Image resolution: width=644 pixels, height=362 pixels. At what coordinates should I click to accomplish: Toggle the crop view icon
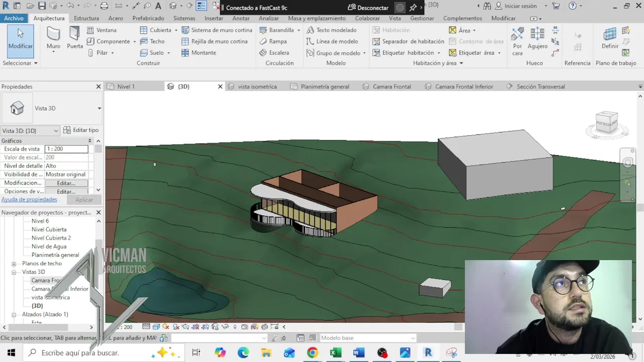pos(195,327)
